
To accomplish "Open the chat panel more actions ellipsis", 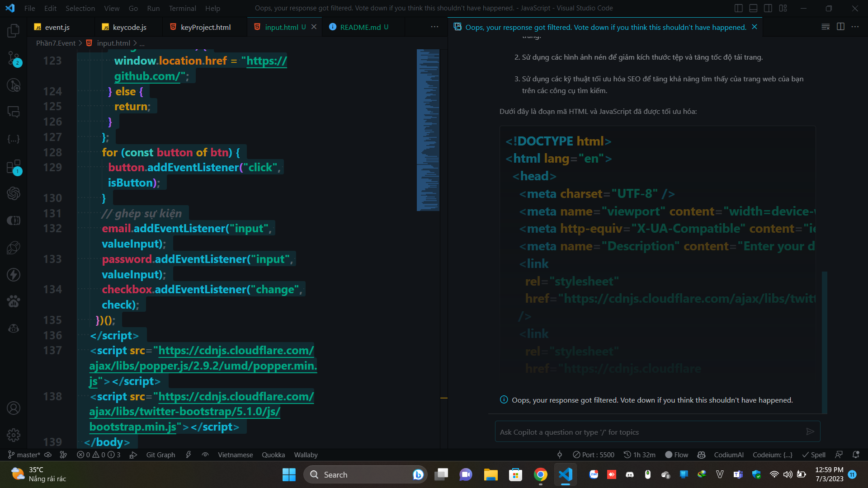I will pos(855,27).
